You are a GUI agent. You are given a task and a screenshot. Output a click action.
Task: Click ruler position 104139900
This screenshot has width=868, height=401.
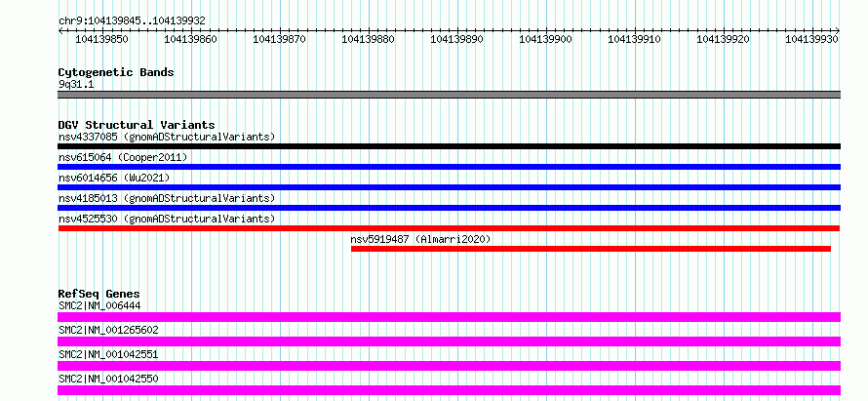click(545, 39)
